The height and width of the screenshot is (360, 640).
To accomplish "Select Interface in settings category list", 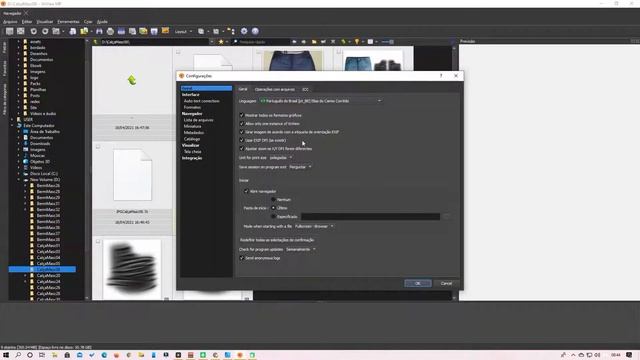I will pyautogui.click(x=191, y=95).
